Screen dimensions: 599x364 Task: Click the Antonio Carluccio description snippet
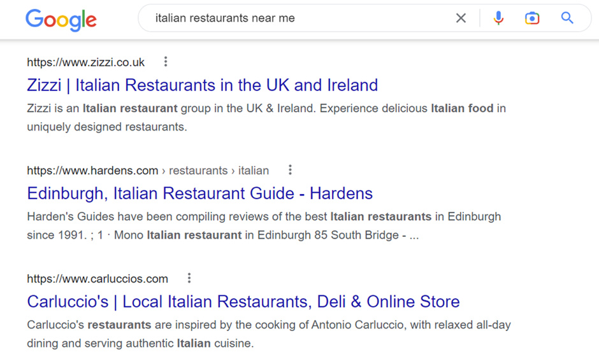pyautogui.click(x=268, y=334)
